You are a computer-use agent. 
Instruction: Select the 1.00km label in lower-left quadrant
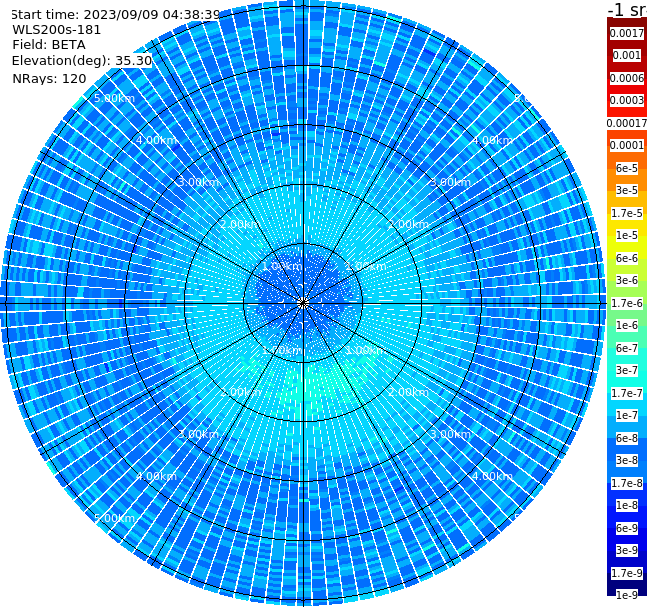pyautogui.click(x=283, y=350)
